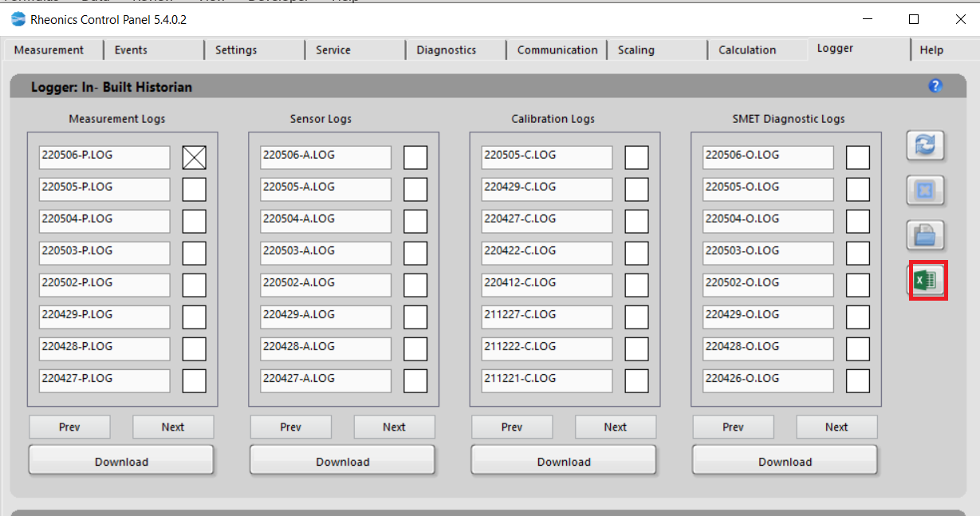Viewport: 980px width, 516px height.
Task: Close the Rheonics Control Panel window
Action: (x=960, y=19)
